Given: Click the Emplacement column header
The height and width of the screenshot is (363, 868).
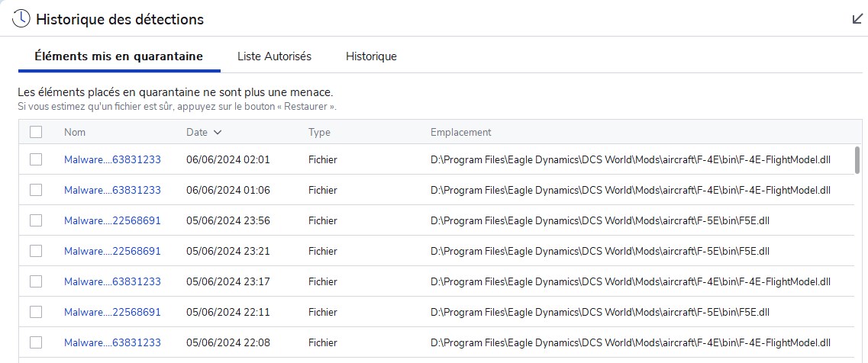Looking at the screenshot, I should [460, 132].
